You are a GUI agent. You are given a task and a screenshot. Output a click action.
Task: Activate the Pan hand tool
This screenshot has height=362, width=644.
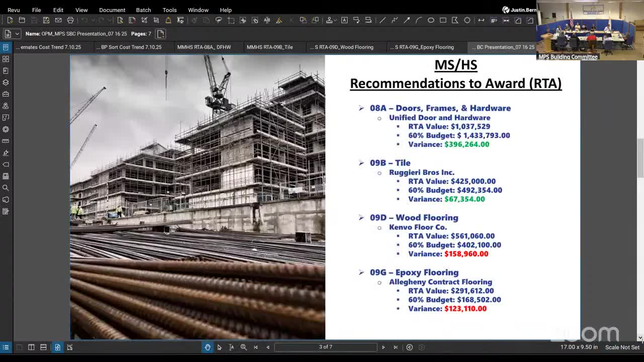click(x=207, y=347)
